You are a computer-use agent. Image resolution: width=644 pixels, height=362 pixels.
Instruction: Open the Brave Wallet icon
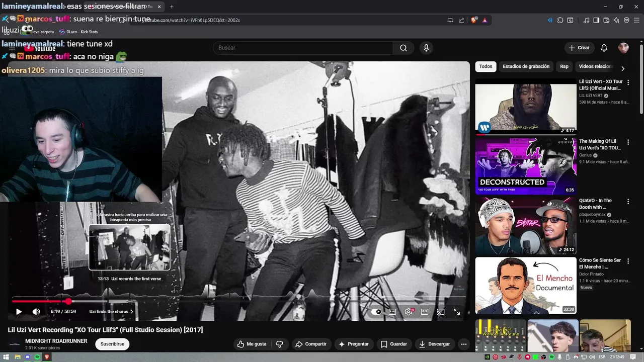[606, 20]
